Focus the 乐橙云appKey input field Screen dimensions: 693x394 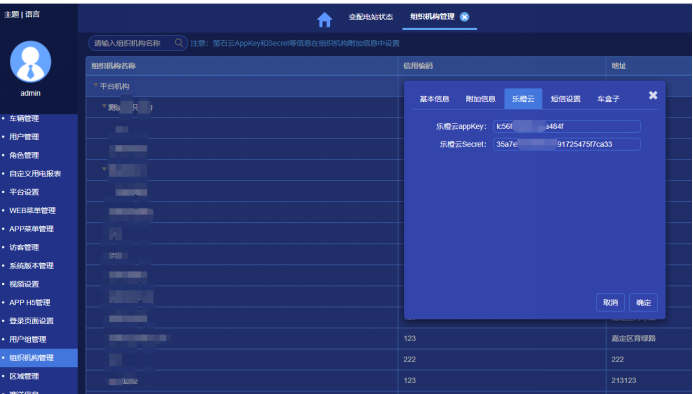[567, 126]
